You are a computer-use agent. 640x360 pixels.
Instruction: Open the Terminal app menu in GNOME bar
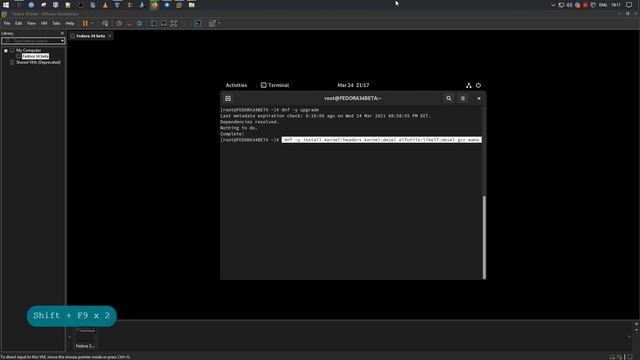[x=275, y=85]
